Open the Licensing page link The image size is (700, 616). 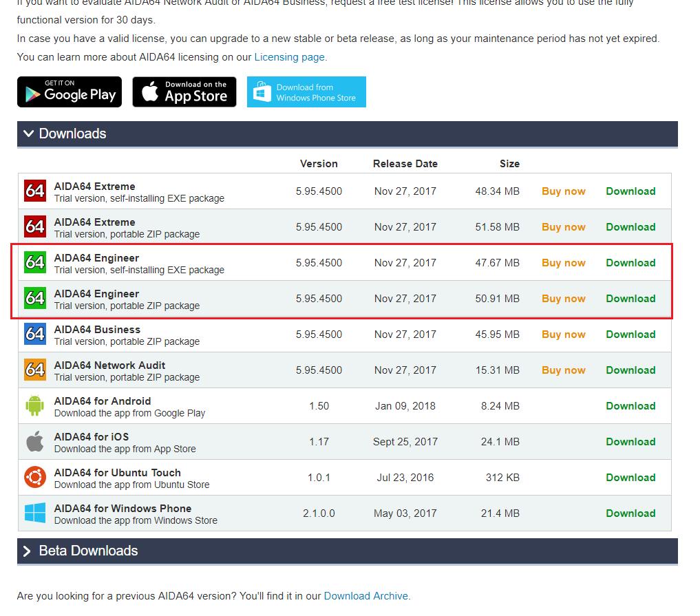pos(290,57)
